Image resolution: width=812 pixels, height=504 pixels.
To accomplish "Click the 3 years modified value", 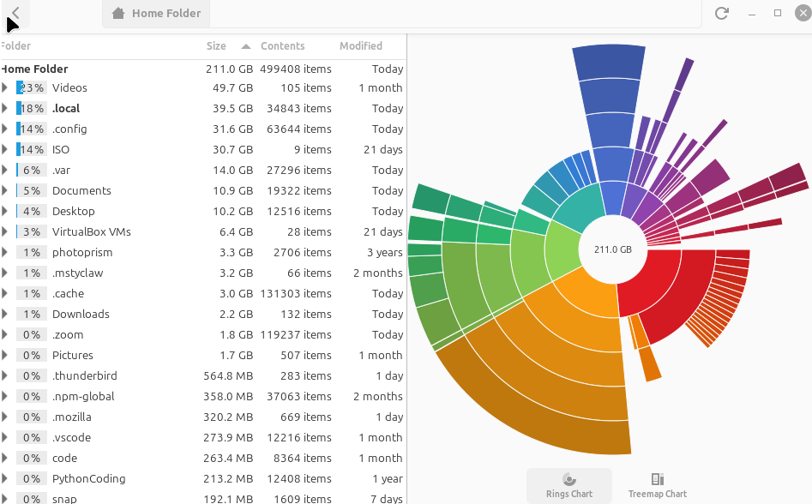I will (x=385, y=252).
